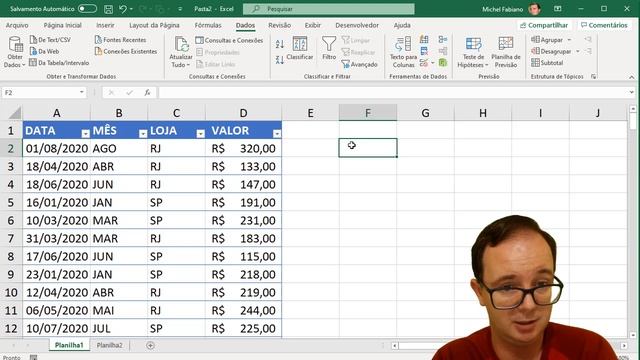
Task: Click the vertical scrollbar up arrow
Action: 633,109
